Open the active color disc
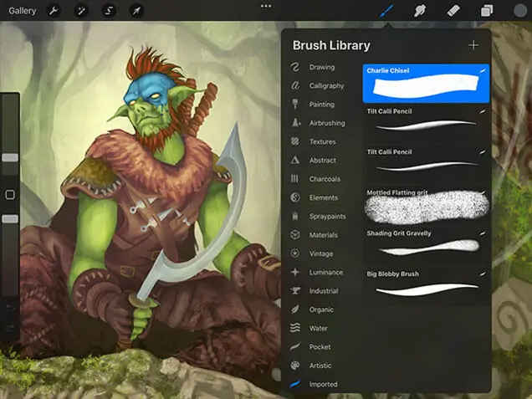532x399 pixels. pos(519,11)
